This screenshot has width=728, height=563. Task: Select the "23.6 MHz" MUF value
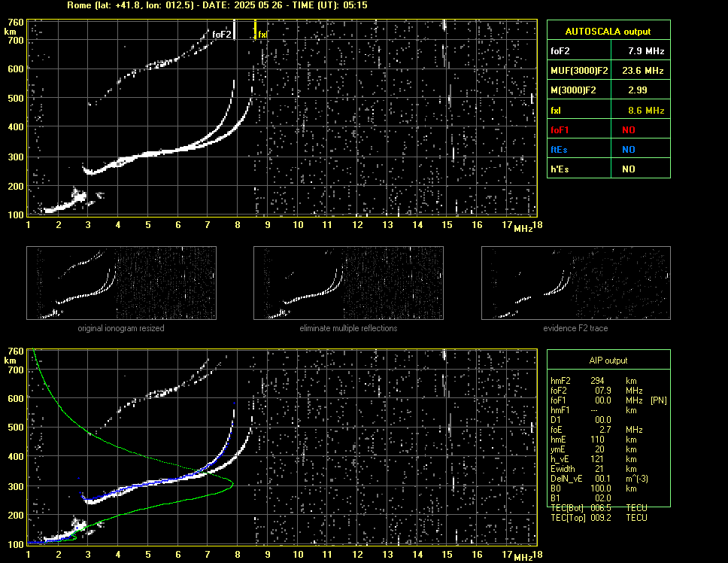point(643,71)
